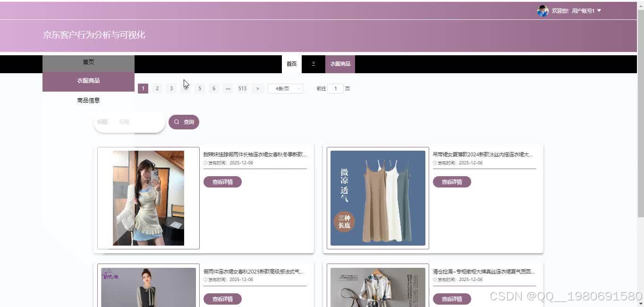Open the 4条/页 page size dropdown
The height and width of the screenshot is (307, 644).
tap(285, 88)
